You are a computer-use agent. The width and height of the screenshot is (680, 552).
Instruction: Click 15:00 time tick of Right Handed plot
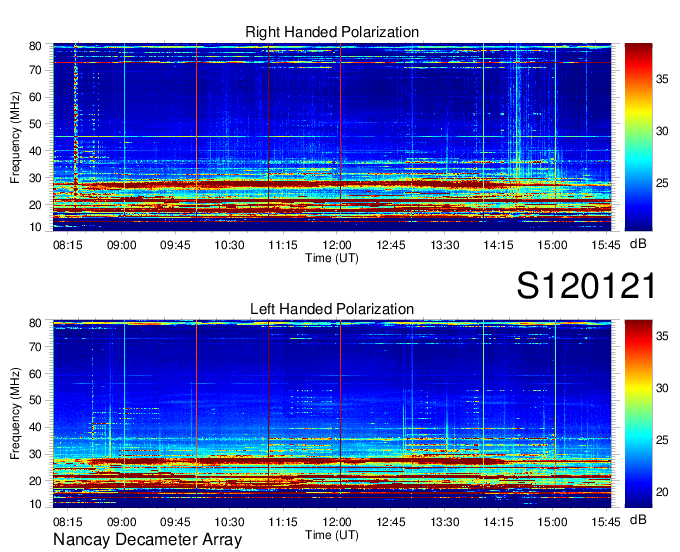pyautogui.click(x=552, y=245)
